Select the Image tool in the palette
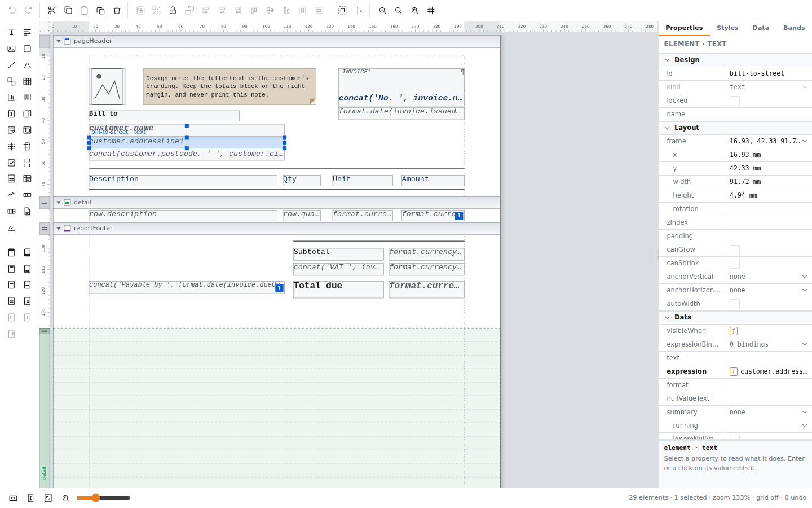 [11, 49]
